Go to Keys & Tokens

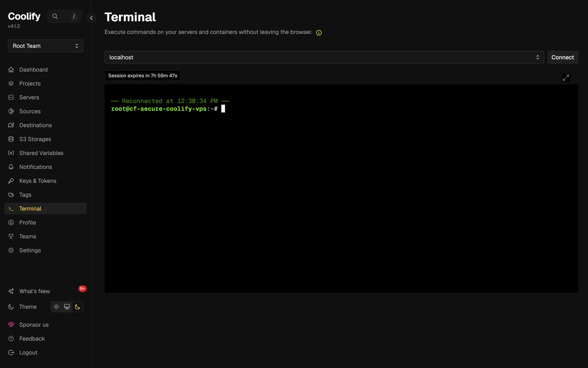coord(46,181)
